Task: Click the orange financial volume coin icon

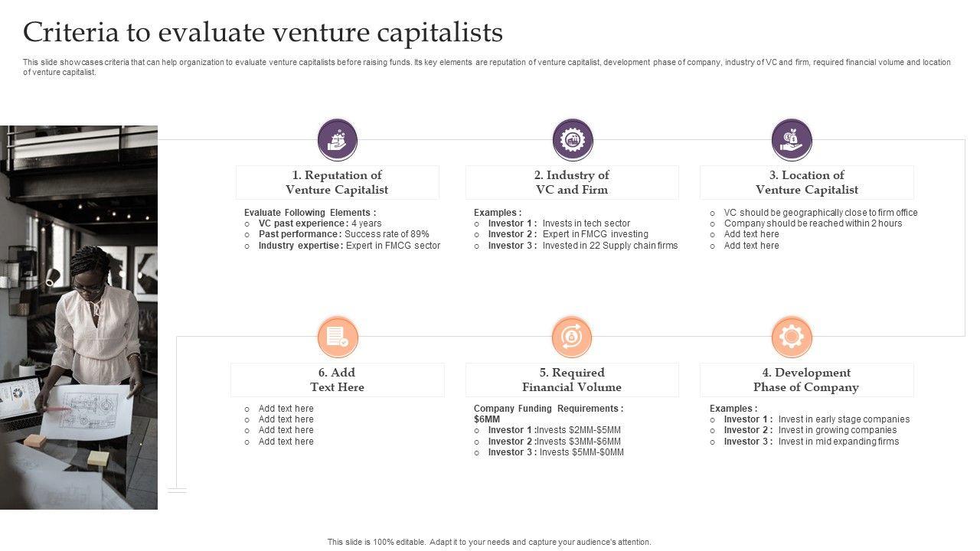Action: point(572,337)
